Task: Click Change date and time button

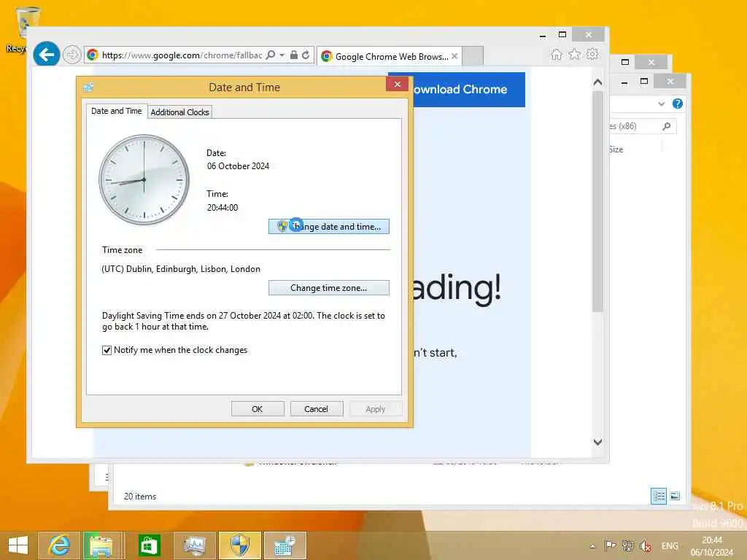Action: coord(329,227)
